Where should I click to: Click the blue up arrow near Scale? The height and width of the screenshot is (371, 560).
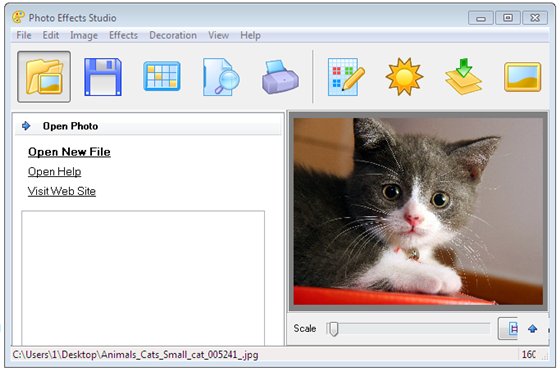click(x=532, y=329)
